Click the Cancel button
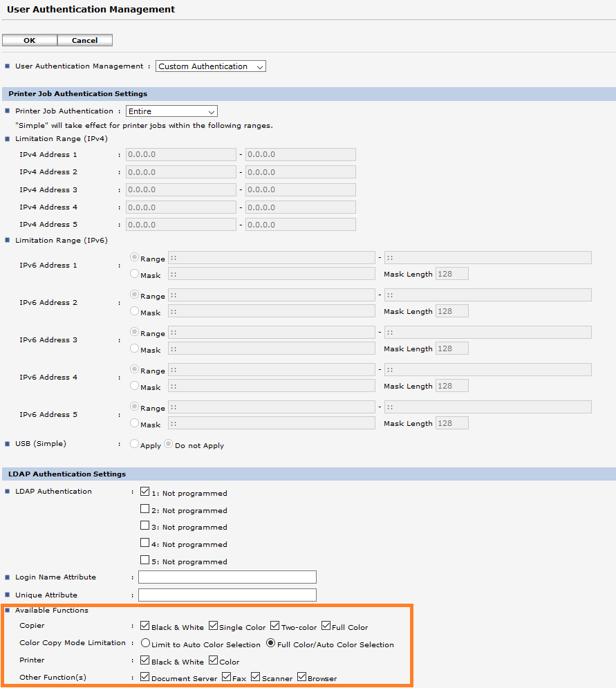616x688 pixels. [x=84, y=40]
